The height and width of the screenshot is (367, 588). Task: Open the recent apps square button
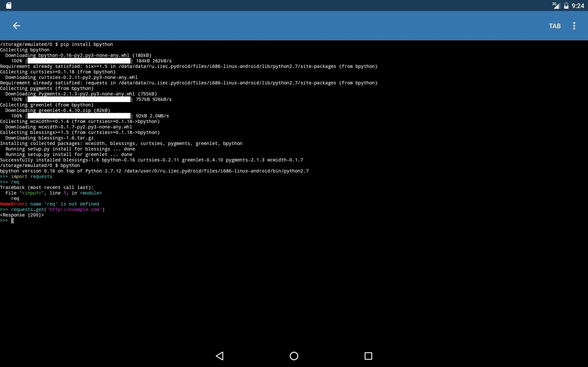click(368, 356)
